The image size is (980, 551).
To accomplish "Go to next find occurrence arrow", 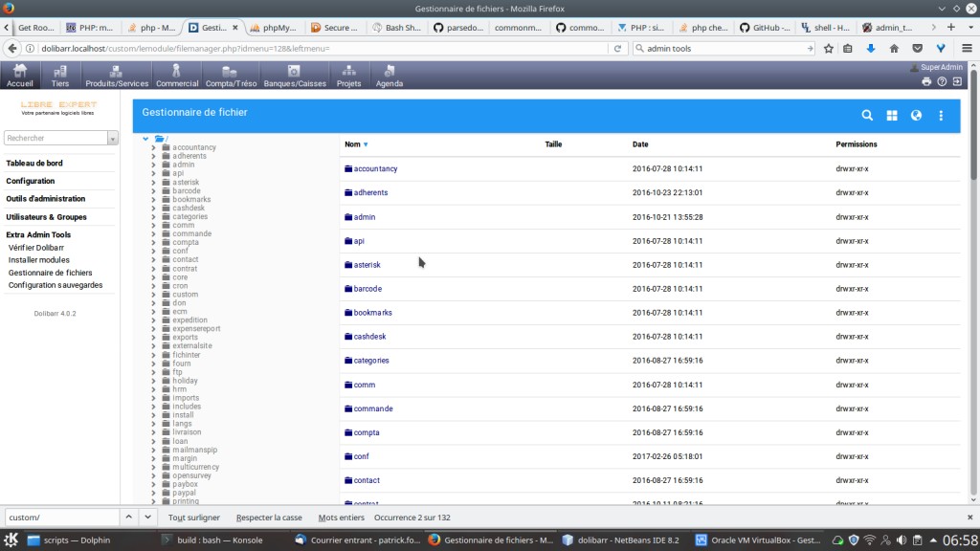I will pos(147,518).
